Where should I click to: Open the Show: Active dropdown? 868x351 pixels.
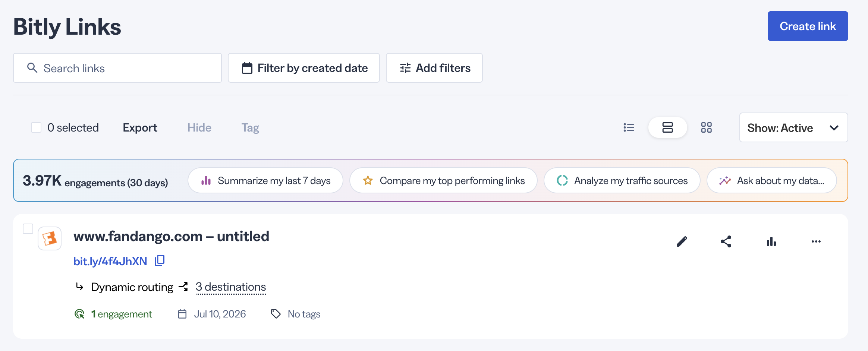(793, 127)
